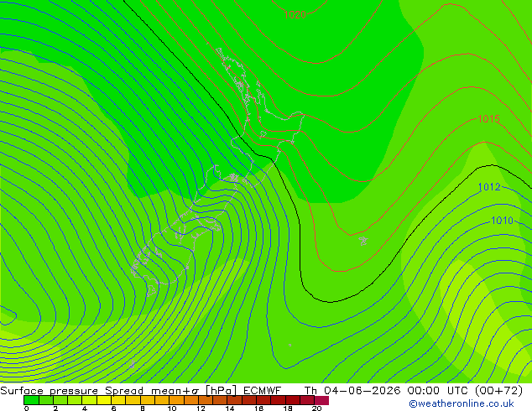Click the 'Surface pressure' title text
Image resolution: width=532 pixels, height=411 pixels.
(x=49, y=391)
